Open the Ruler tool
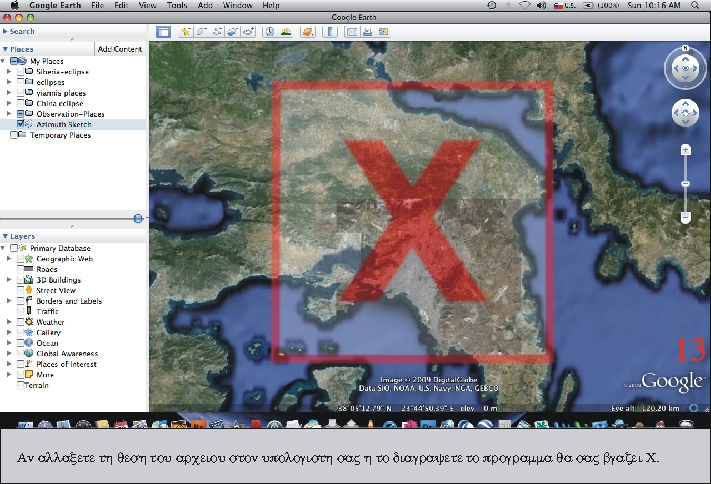This screenshot has width=711, height=484. click(330, 32)
